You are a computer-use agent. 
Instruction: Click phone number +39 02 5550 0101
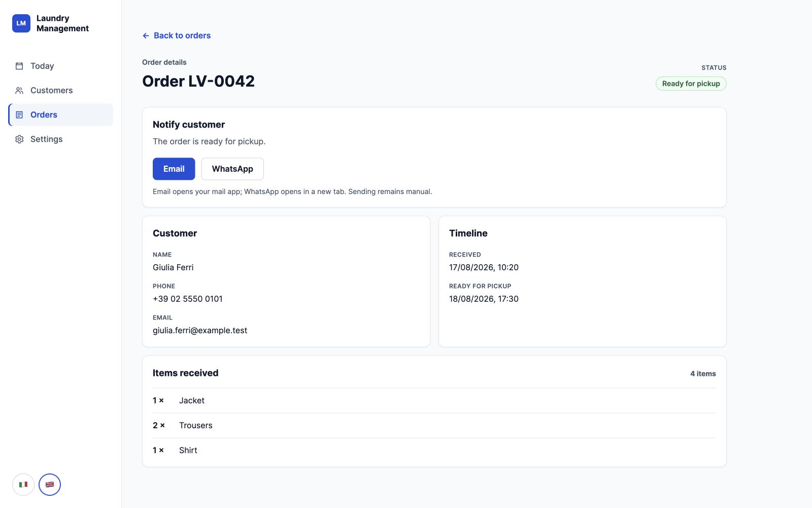(x=188, y=299)
